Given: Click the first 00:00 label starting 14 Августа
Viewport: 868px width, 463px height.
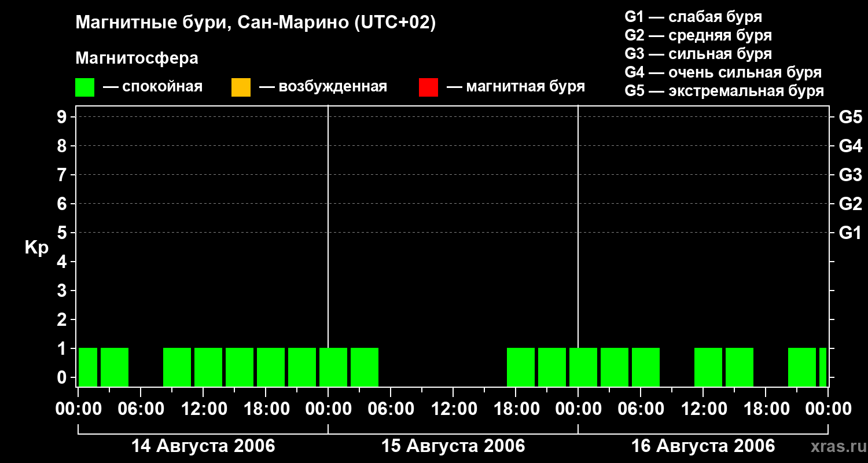Looking at the screenshot, I should 78,409.
